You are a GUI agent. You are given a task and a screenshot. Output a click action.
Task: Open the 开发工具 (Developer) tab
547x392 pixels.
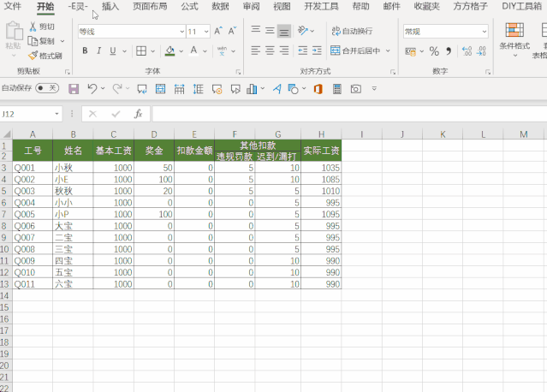click(x=321, y=6)
